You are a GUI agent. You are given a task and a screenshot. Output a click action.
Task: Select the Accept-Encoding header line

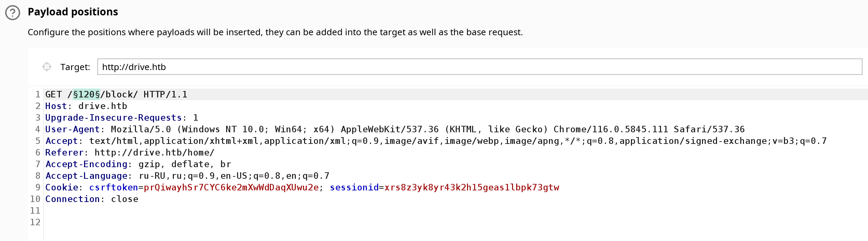coord(138,164)
